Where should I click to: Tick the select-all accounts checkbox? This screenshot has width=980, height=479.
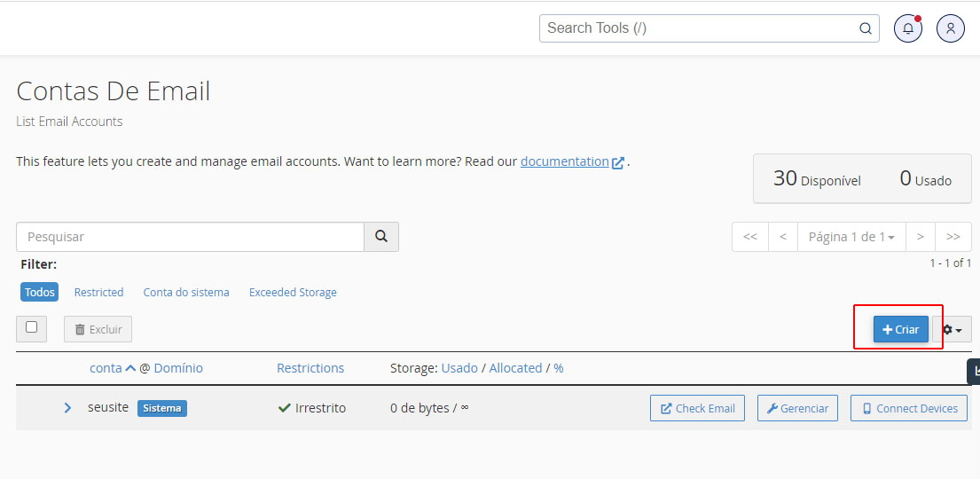pyautogui.click(x=32, y=327)
